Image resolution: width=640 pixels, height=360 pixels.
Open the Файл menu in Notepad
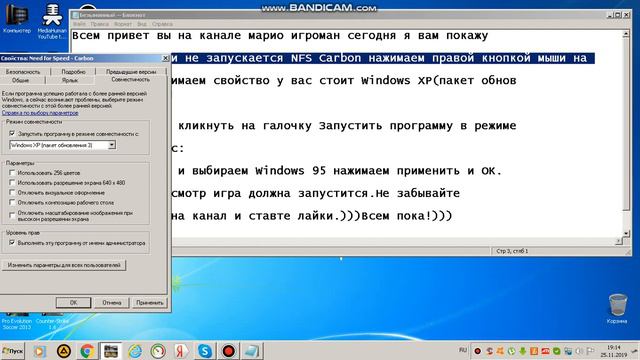click(x=79, y=24)
